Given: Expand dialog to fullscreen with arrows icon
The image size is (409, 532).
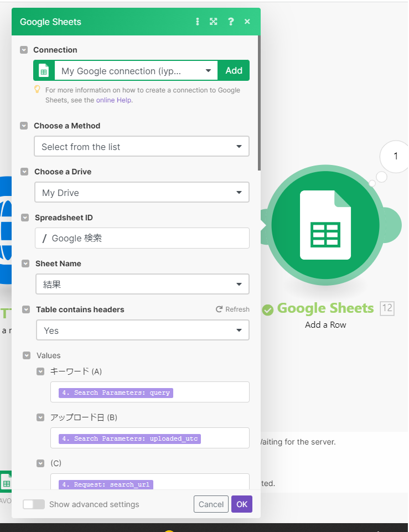Looking at the screenshot, I should coord(213,22).
